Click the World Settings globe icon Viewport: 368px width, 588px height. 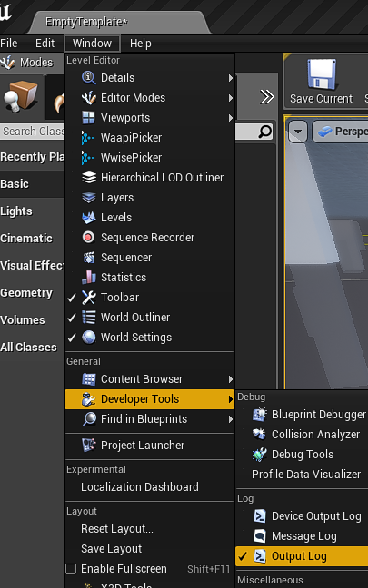(x=89, y=338)
